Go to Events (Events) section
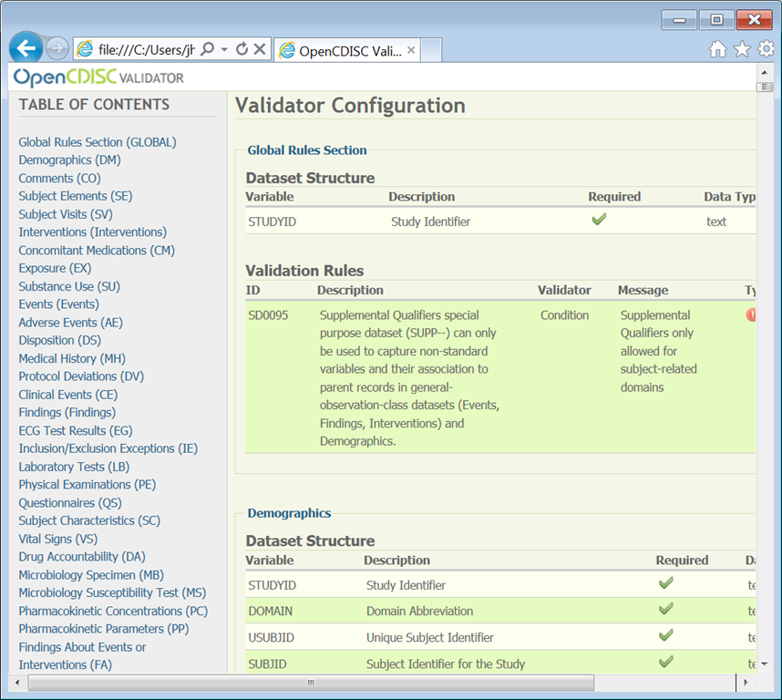The width and height of the screenshot is (782, 700). coord(59,304)
